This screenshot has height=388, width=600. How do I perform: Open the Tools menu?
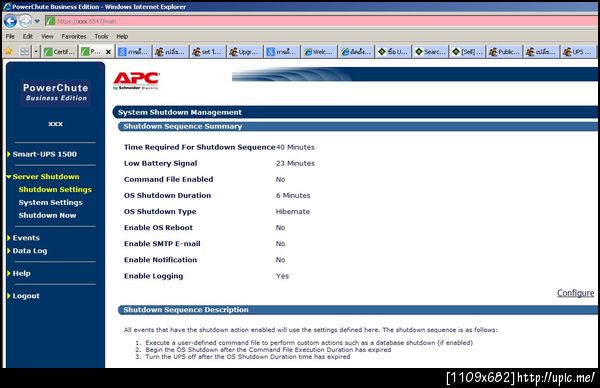pyautogui.click(x=101, y=36)
